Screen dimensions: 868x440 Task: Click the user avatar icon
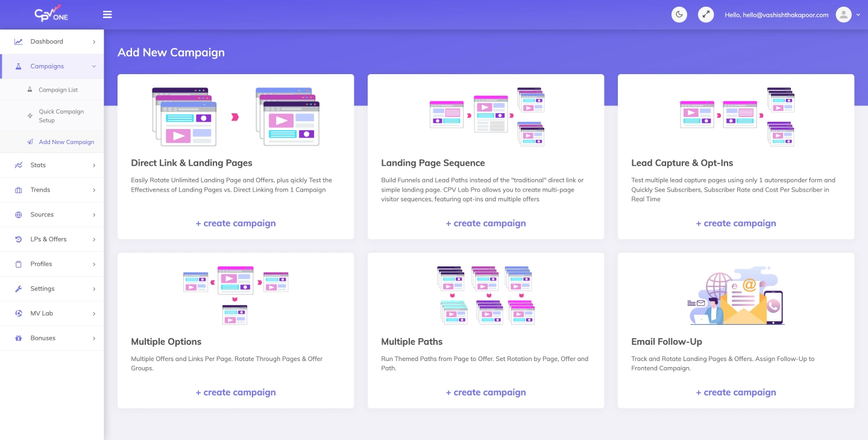(843, 14)
